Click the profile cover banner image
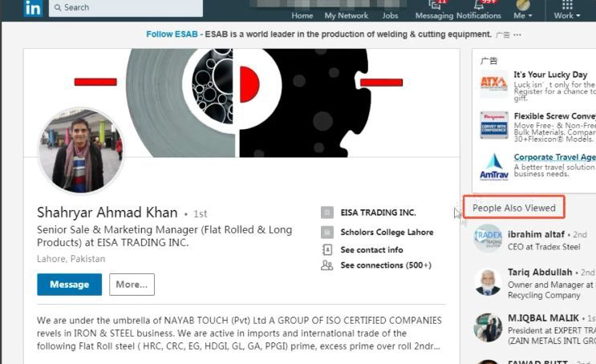This screenshot has height=364, width=596. click(x=241, y=103)
